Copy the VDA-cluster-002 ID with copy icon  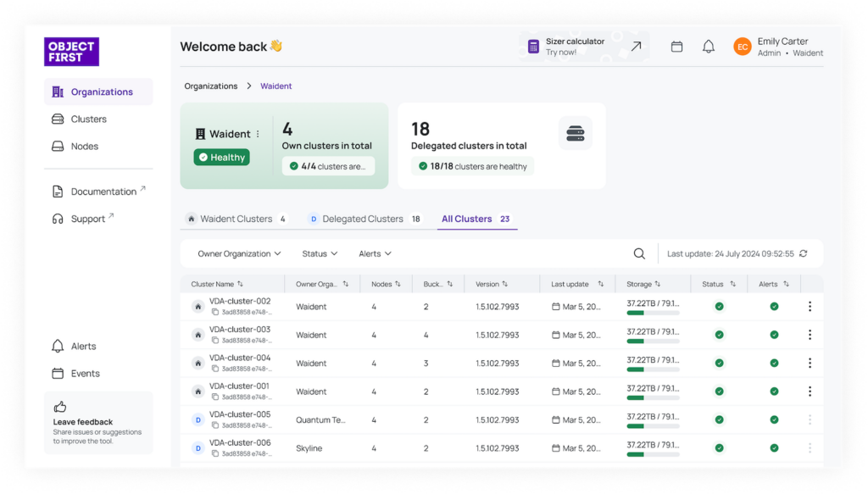tap(214, 312)
